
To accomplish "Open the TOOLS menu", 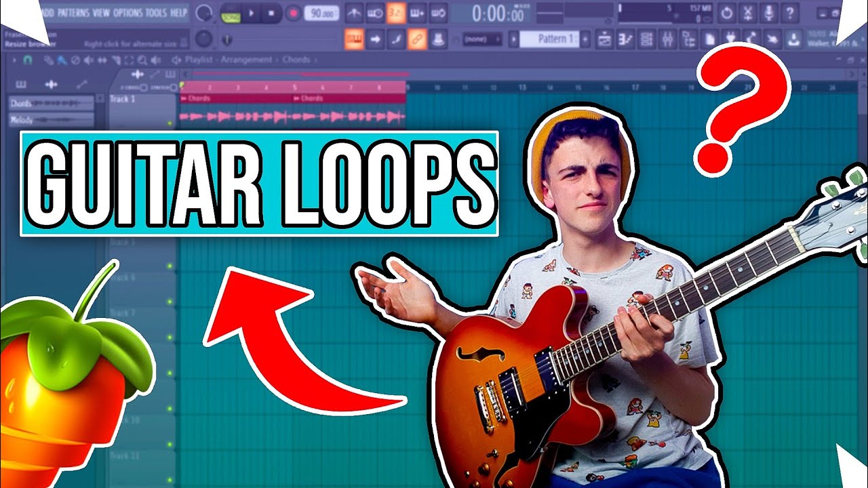I will 155,12.
